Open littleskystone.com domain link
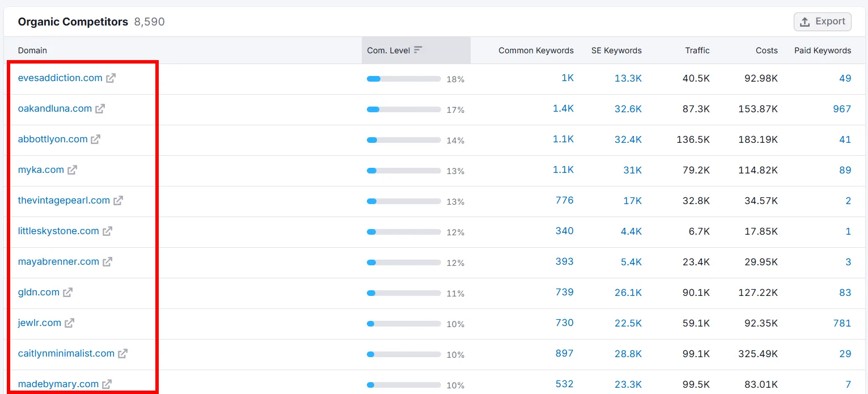 58,231
